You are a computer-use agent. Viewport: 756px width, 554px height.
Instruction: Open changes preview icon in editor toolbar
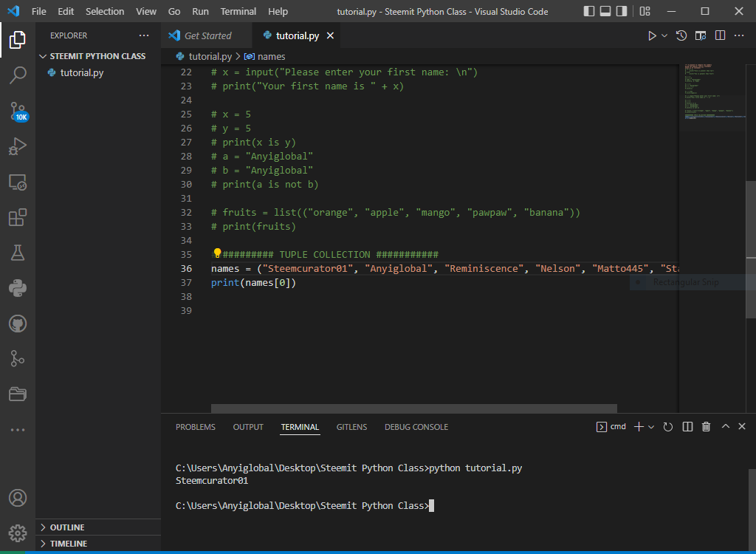point(701,35)
